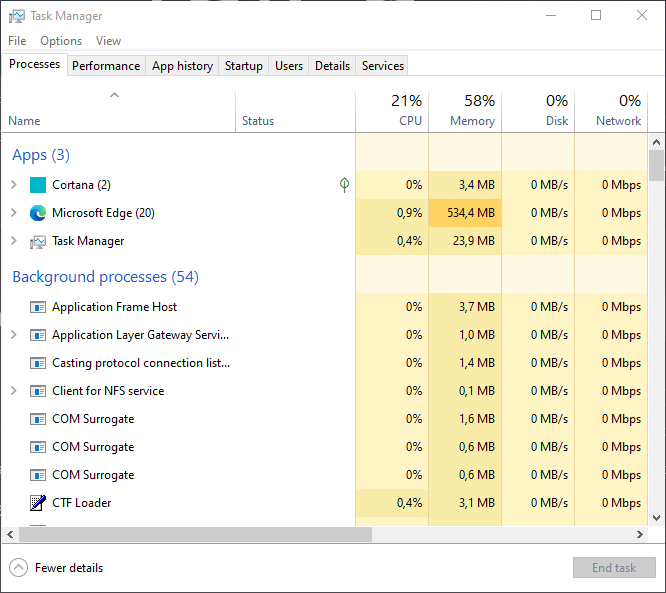
Task: Click the Microsoft Edge icon
Action: point(38,213)
